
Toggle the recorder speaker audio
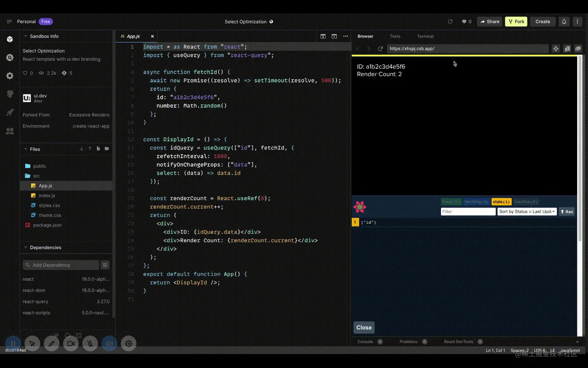[x=109, y=343]
